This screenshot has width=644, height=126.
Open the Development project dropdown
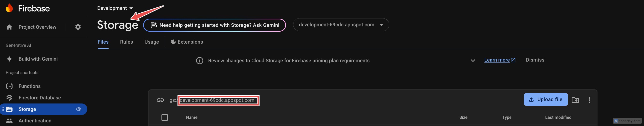[x=115, y=8]
